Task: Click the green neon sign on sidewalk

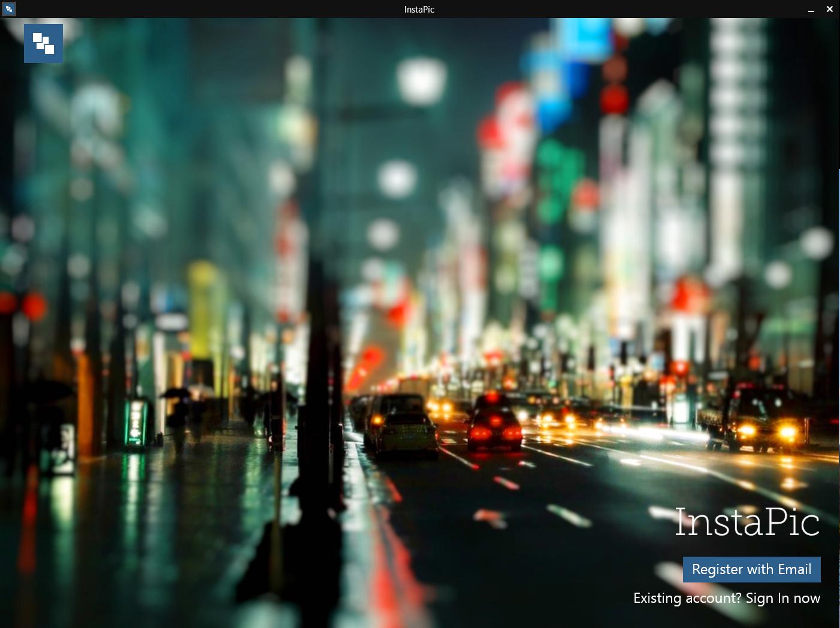Action: pyautogui.click(x=137, y=423)
